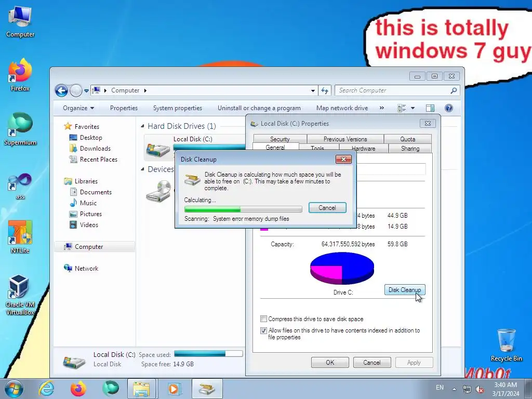Click the EN language indicator
Screen dimensions: 532x399
440,388
